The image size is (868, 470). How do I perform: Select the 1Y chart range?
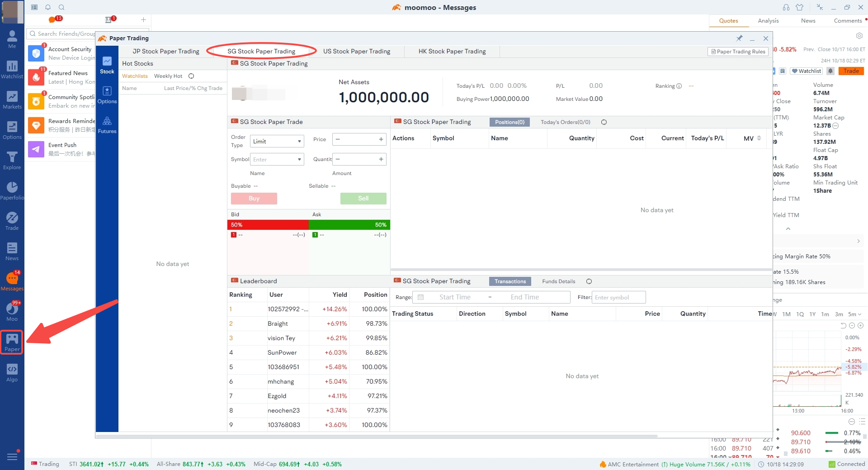click(x=812, y=314)
